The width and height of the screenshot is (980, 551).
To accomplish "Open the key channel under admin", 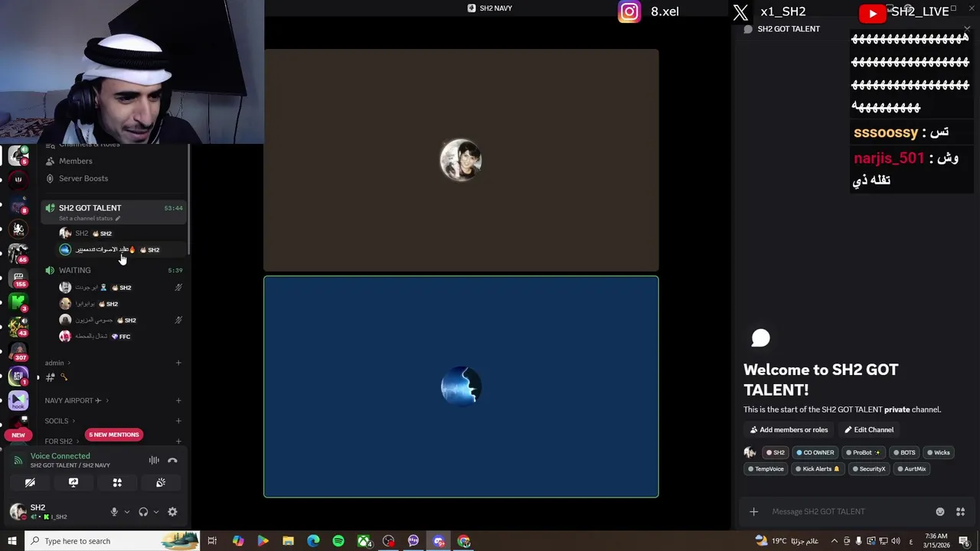I will pos(57,377).
